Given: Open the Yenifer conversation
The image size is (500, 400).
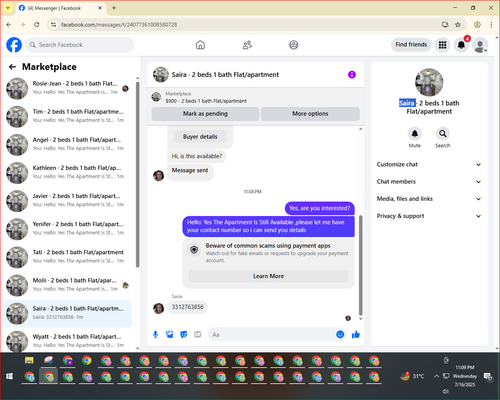Looking at the screenshot, I should [68, 229].
